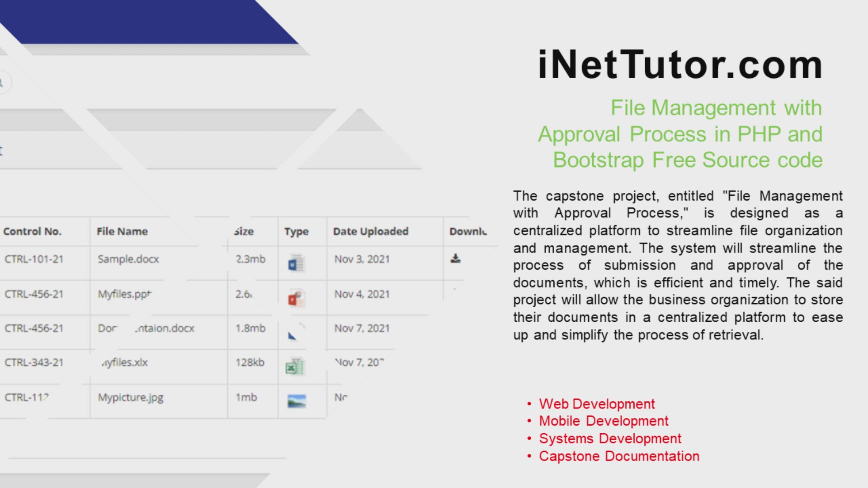Click the File Management with Approval Process heading

[680, 134]
